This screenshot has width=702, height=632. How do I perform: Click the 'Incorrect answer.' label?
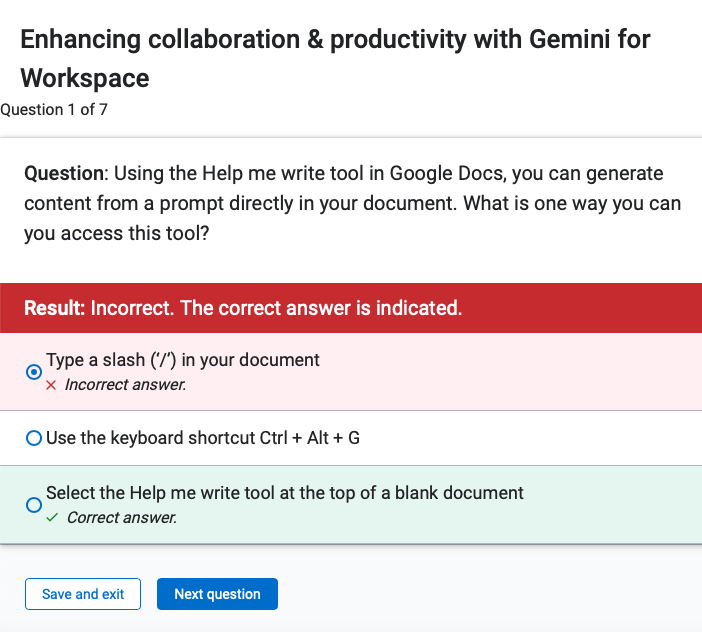click(x=125, y=384)
